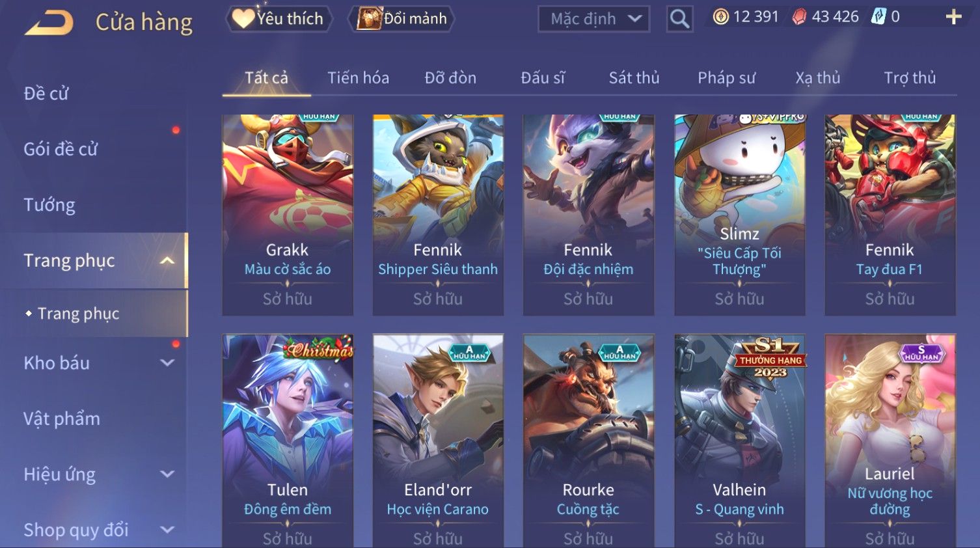This screenshot has width=980, height=548.
Task: Select Slimz Siêu Cấp Tối Thượng skin
Action: pos(739,215)
